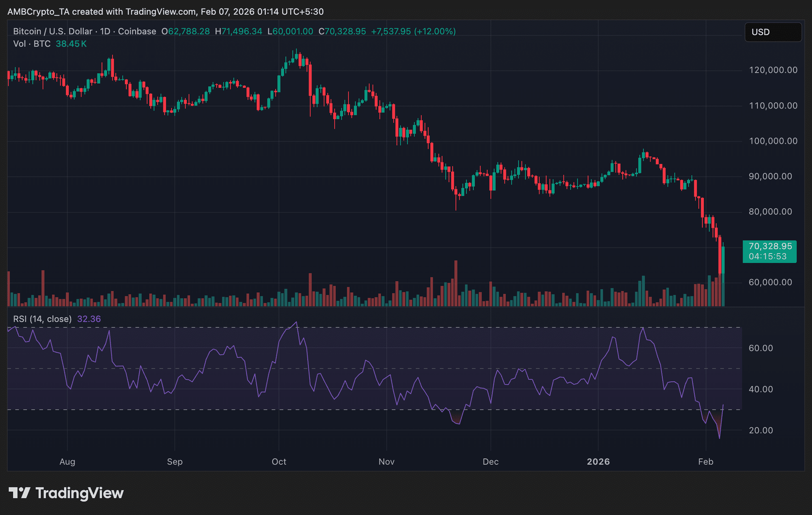This screenshot has width=812, height=515.
Task: Click the 100,000.00 price axis label
Action: pos(773,141)
